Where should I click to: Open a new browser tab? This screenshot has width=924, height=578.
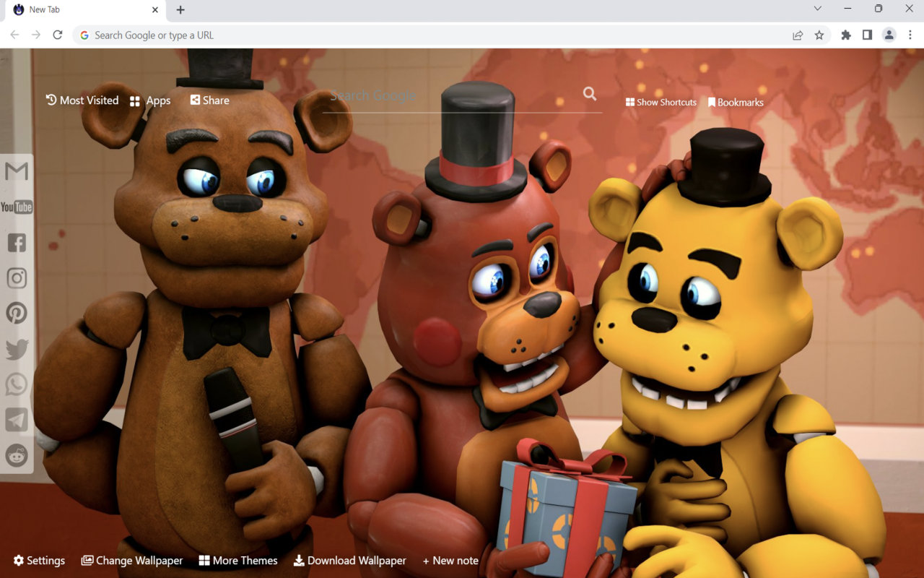[x=180, y=10]
